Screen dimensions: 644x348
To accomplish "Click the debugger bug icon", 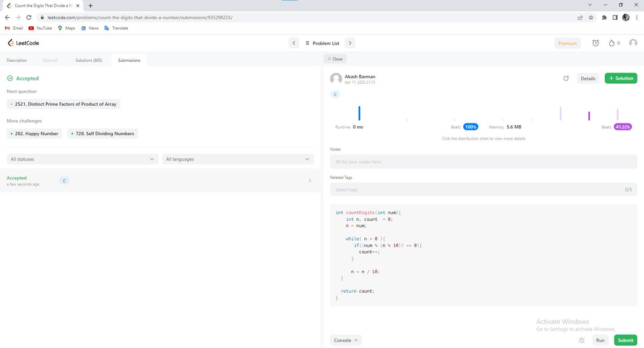I will coord(582,340).
